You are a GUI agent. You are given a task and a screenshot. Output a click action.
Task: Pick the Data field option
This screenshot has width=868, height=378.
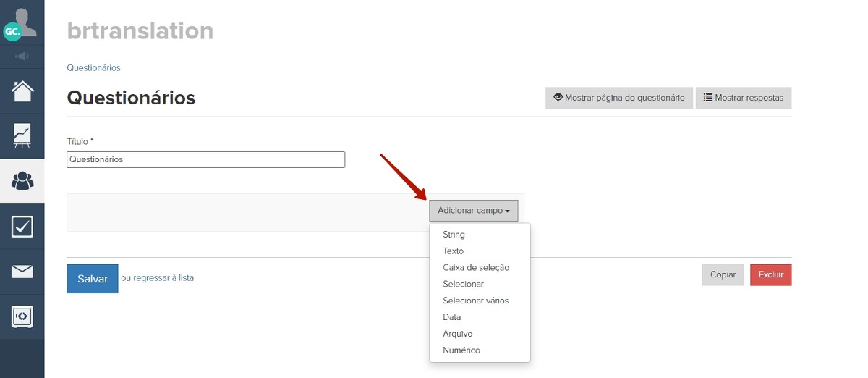pos(451,317)
